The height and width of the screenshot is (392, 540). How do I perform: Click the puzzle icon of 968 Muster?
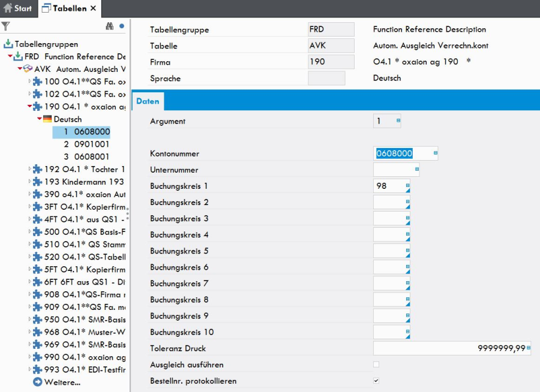pos(38,332)
